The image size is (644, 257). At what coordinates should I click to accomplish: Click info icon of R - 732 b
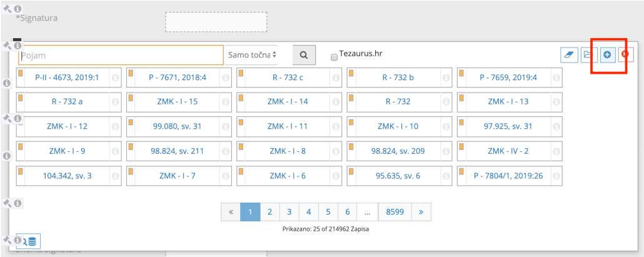pos(446,78)
